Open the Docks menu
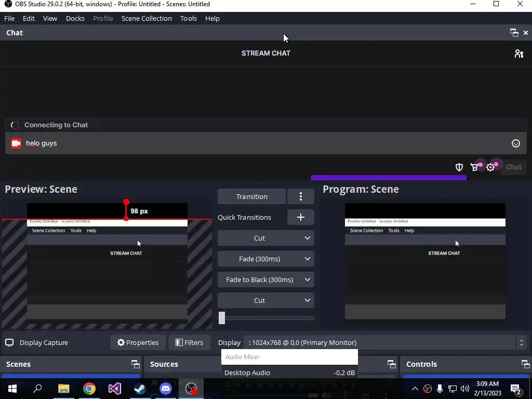Viewport: 532px width, 399px height. click(x=75, y=18)
